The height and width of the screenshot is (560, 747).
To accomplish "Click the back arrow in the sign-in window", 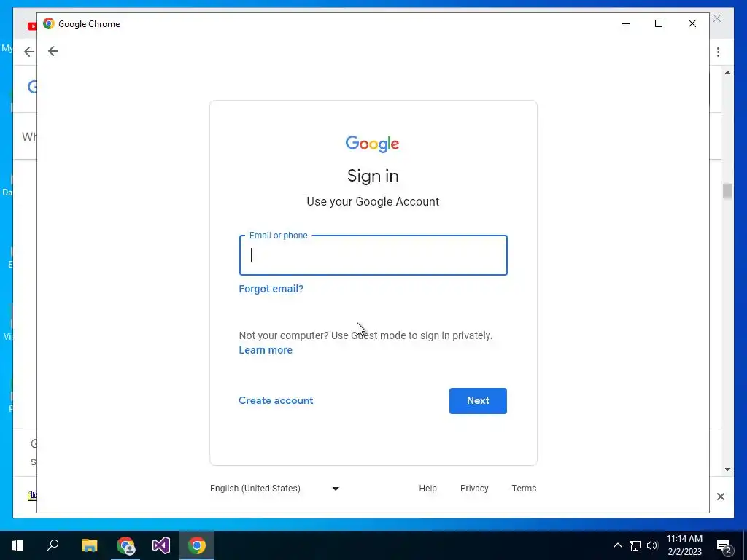I will point(53,51).
